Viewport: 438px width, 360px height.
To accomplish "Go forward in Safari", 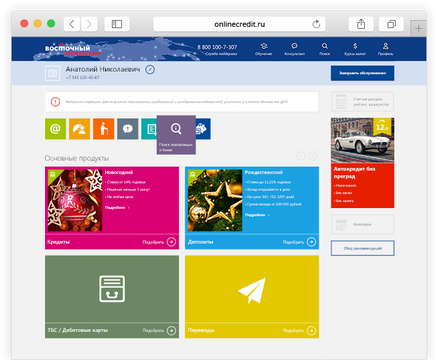I will [x=89, y=24].
